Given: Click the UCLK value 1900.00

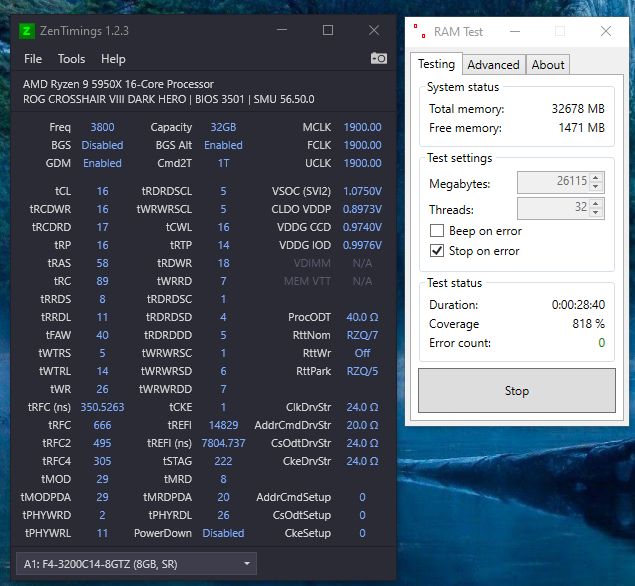Looking at the screenshot, I should coord(362,163).
